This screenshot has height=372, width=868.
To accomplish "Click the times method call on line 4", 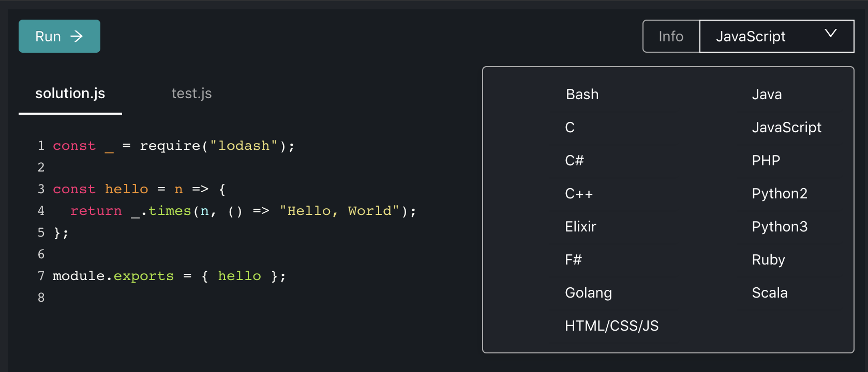I will point(170,211).
